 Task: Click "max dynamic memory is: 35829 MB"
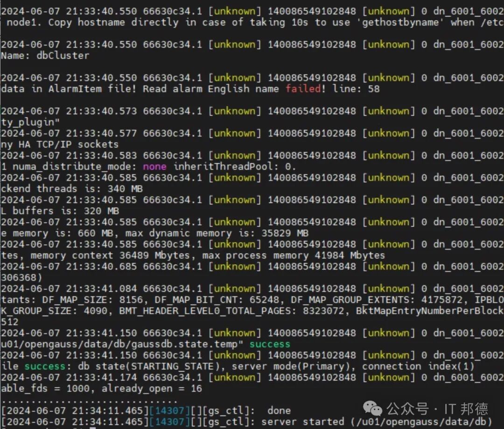[x=217, y=233]
